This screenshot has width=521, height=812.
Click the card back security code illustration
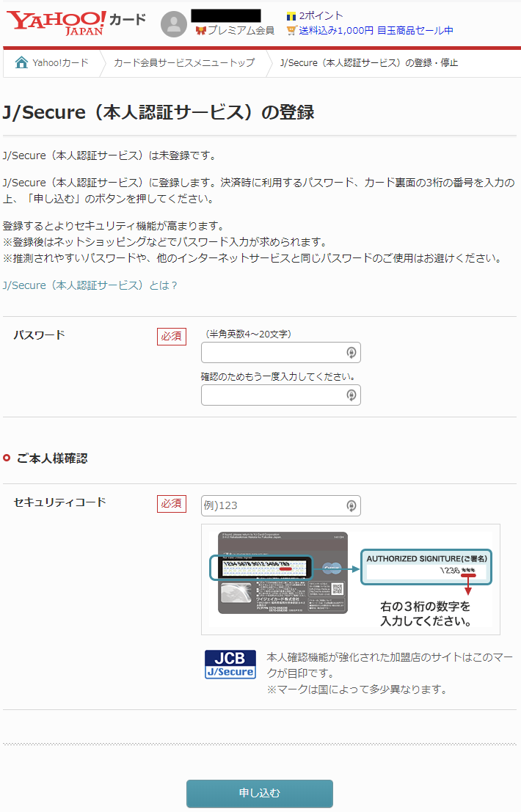click(x=351, y=579)
